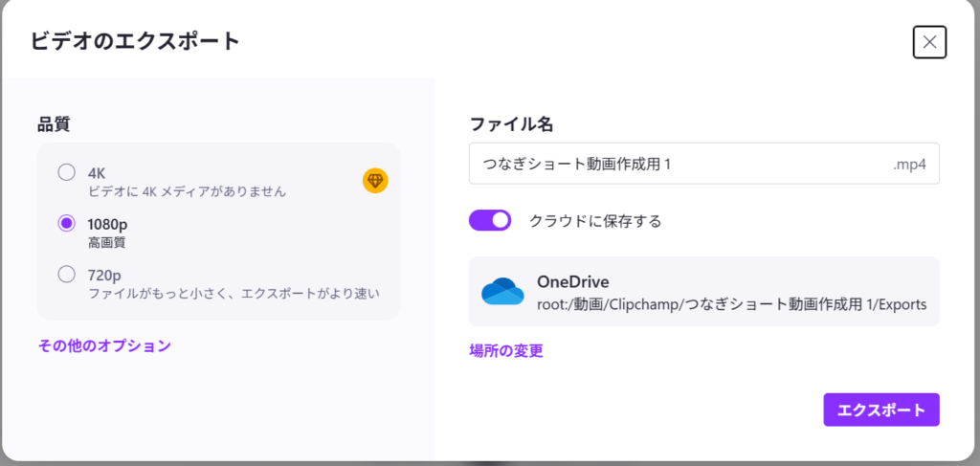980x466 pixels.
Task: Click the root:/動画/Clipchamp export path text
Action: click(x=732, y=303)
